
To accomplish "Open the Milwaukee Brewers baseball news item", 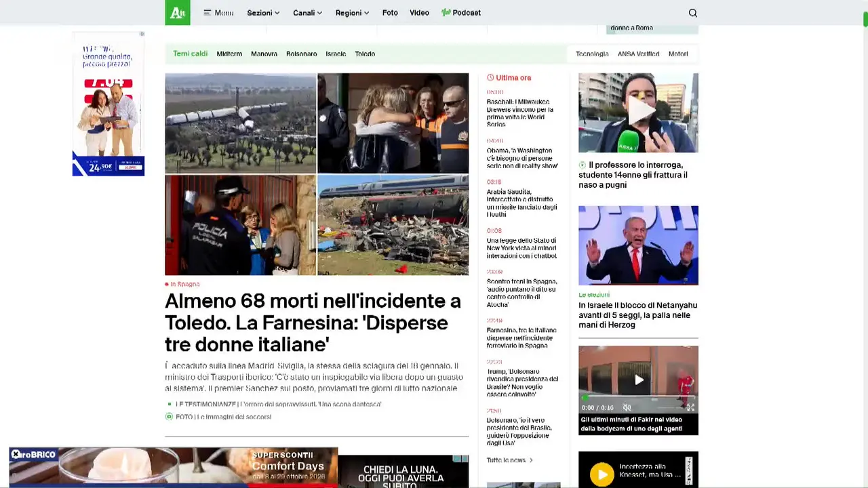I will [520, 113].
